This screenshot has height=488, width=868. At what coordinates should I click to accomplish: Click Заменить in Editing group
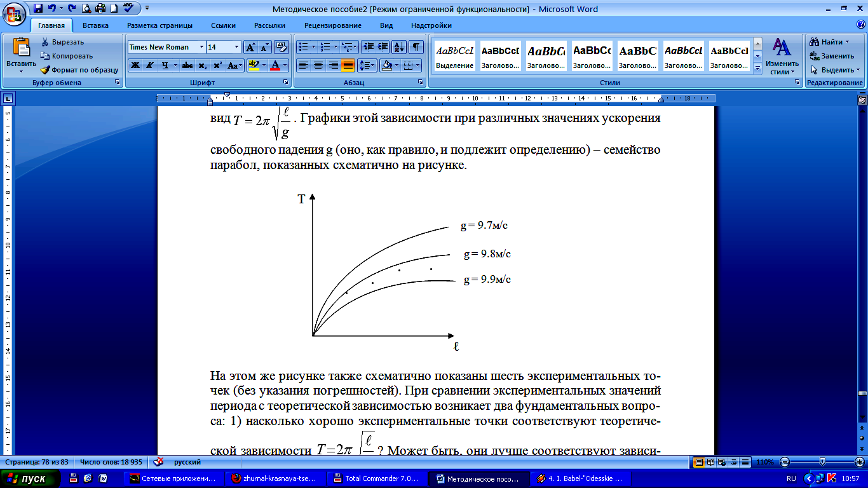click(832, 56)
